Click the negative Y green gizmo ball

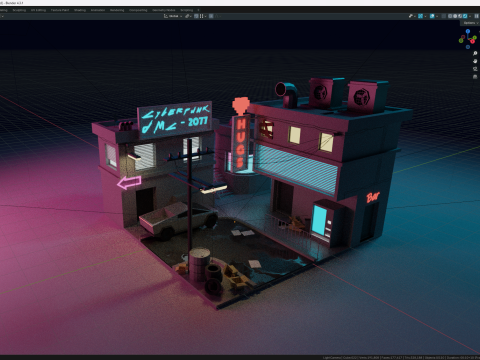[x=461, y=40]
